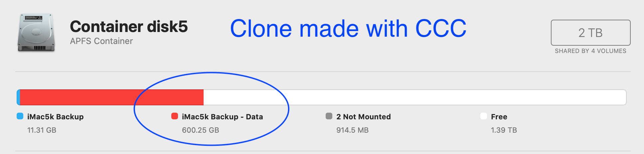
Task: Click the 914.5 MB size value
Action: click(x=352, y=130)
